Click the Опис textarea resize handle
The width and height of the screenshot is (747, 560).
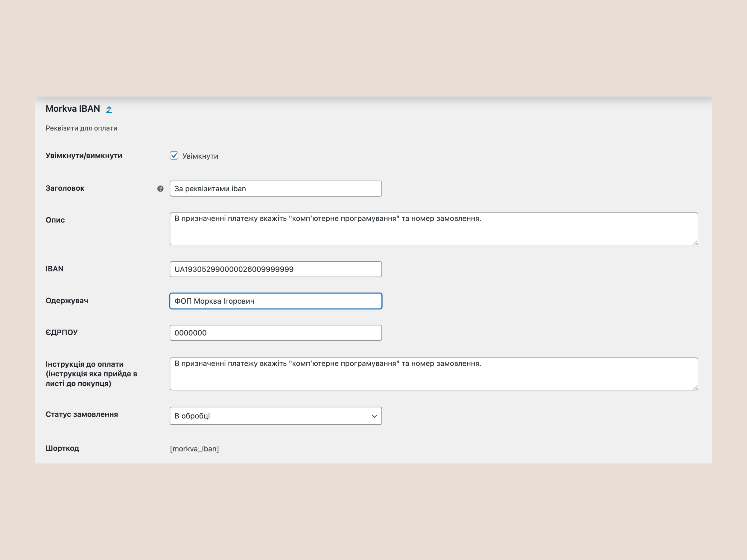click(x=695, y=242)
